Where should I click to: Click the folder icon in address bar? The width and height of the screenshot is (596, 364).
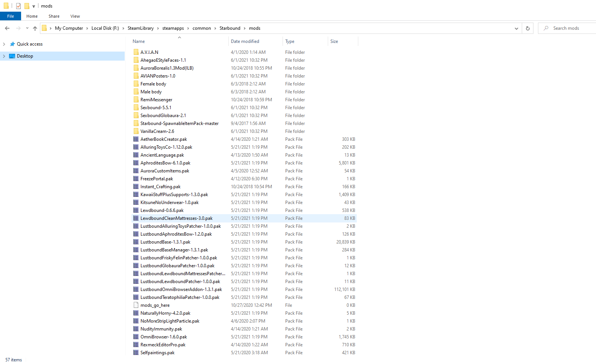click(44, 28)
